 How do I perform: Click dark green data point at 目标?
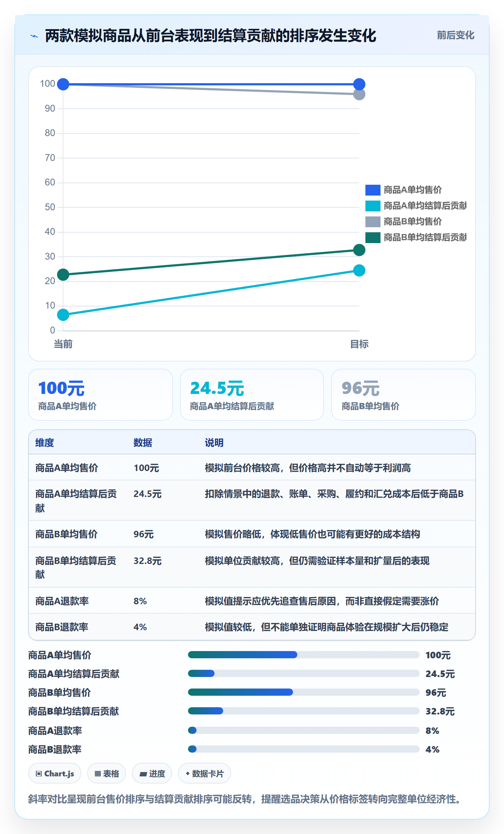coord(359,250)
